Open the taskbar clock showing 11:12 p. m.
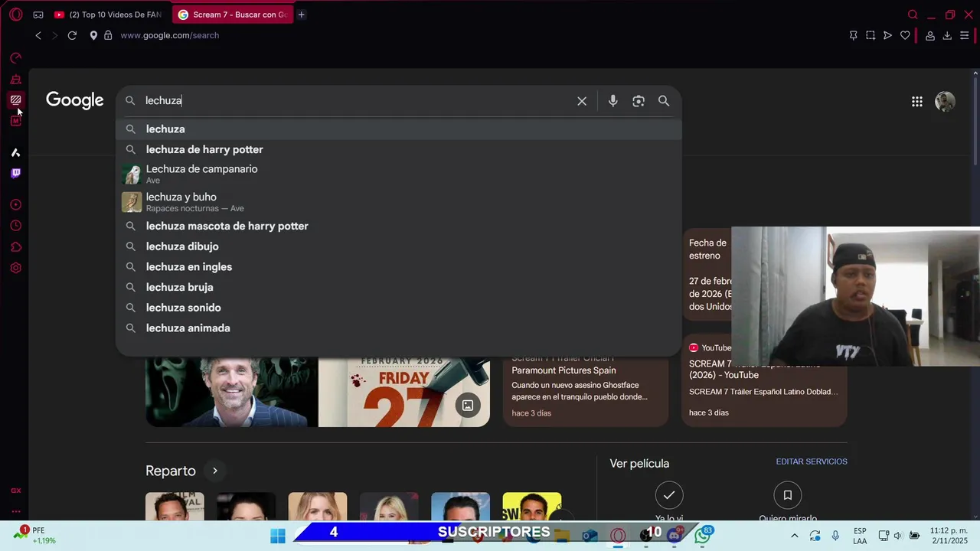 pos(949,536)
